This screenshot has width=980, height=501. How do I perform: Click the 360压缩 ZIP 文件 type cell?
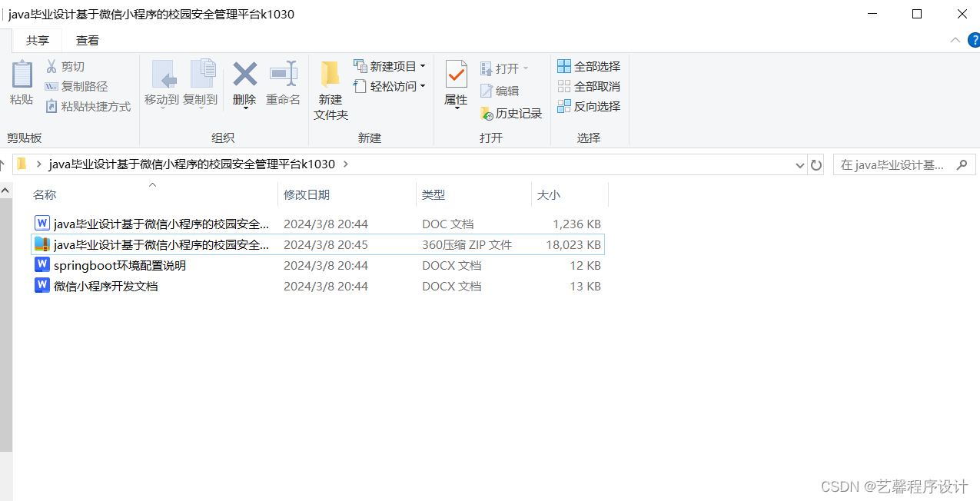(x=467, y=245)
